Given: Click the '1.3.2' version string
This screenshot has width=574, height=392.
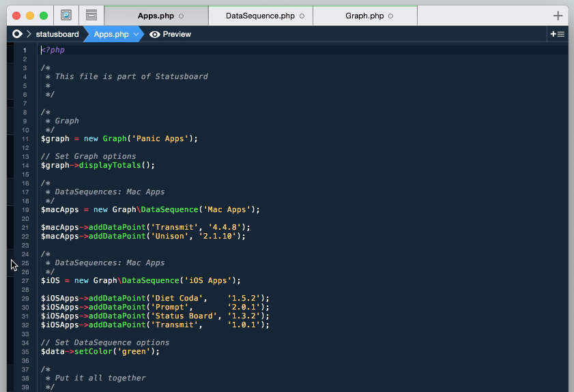Looking at the screenshot, I should coord(244,316).
